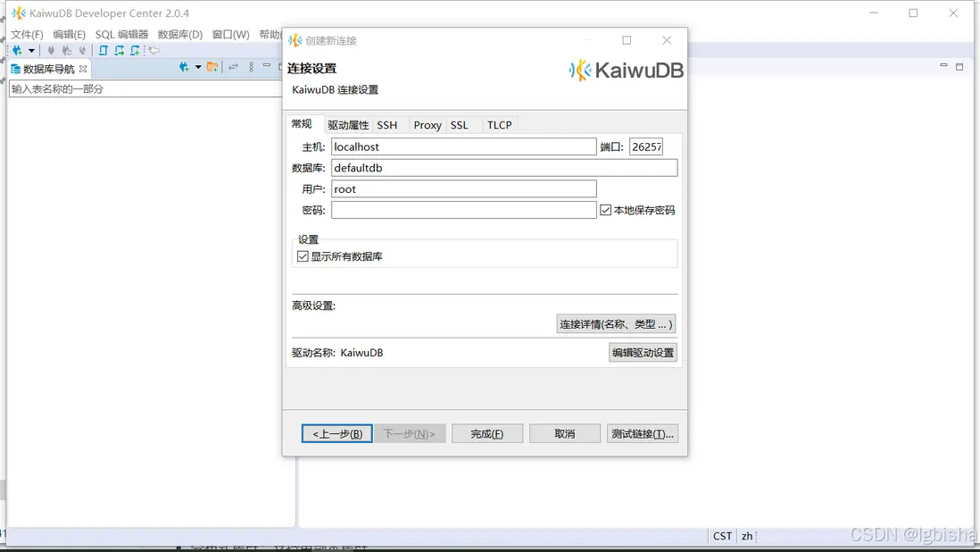Open dropdown arrow next to navigator plug icon
980x552 pixels.
pyautogui.click(x=198, y=67)
